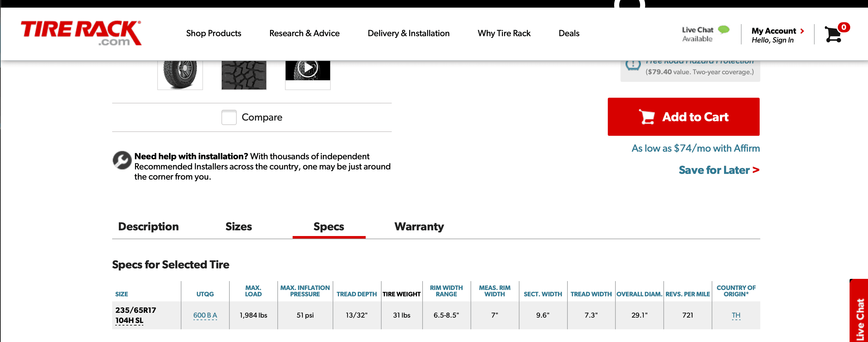Click the green Live Chat bubble icon
The height and width of the screenshot is (342, 868).
tap(724, 30)
